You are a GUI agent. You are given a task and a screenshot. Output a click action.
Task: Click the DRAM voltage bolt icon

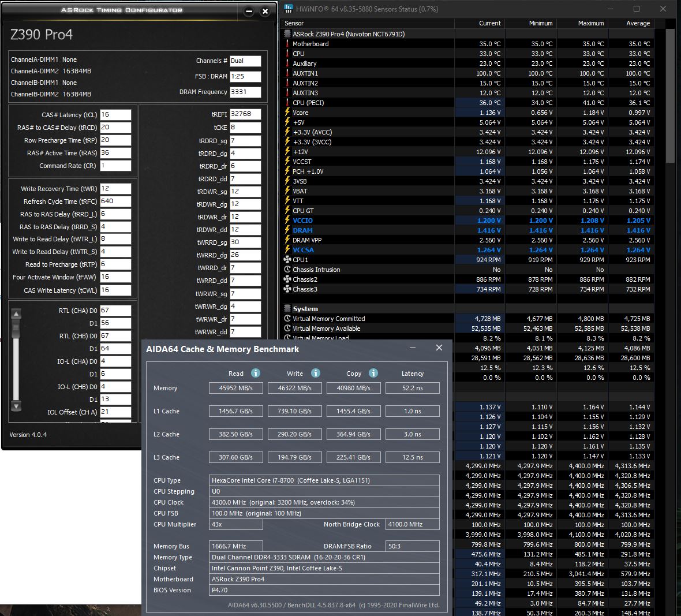click(287, 230)
